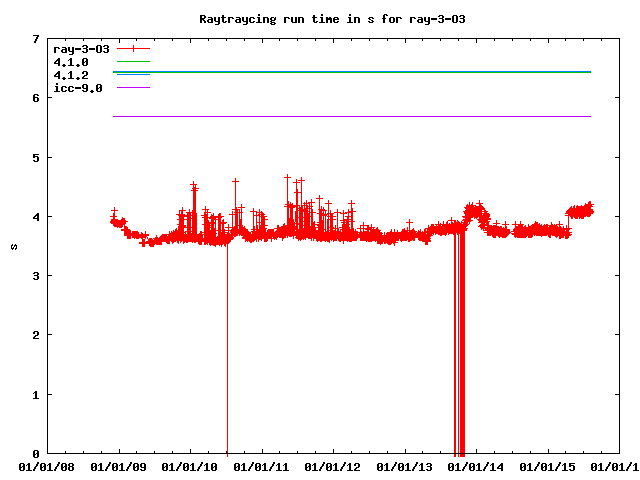
Task: Select the ray-3-O3 legend label
Action: pyautogui.click(x=81, y=48)
